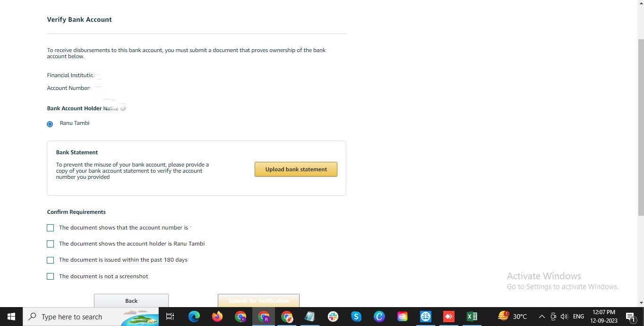Select the Ranu Tambi radio button

(50, 124)
